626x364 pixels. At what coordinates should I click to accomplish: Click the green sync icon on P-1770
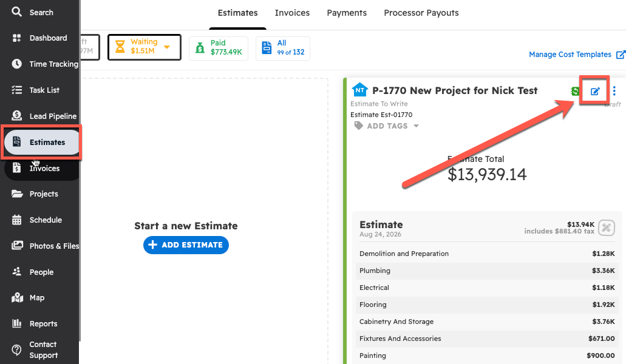coord(574,92)
